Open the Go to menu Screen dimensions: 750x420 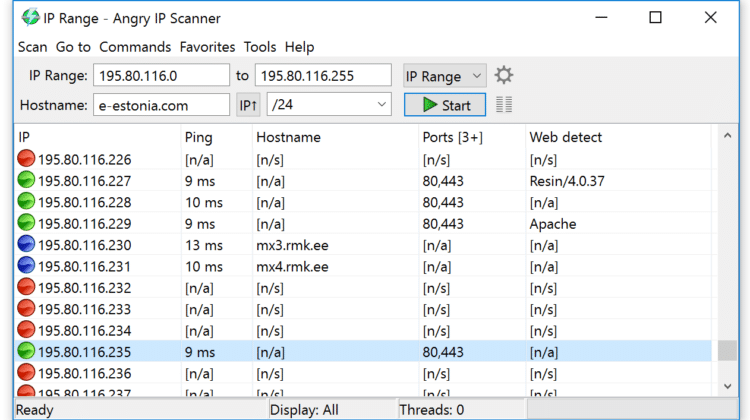(x=73, y=47)
